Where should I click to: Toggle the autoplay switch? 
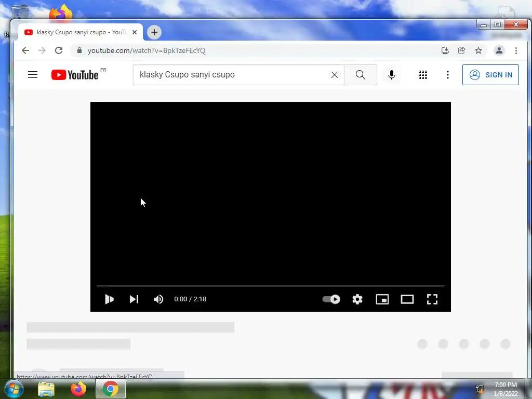(x=331, y=299)
